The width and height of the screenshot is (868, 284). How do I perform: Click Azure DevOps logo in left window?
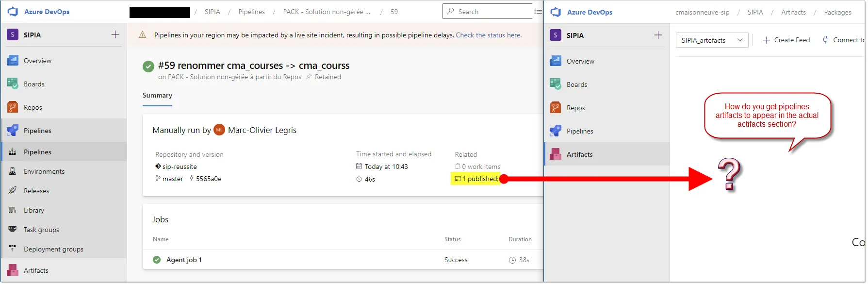point(13,12)
